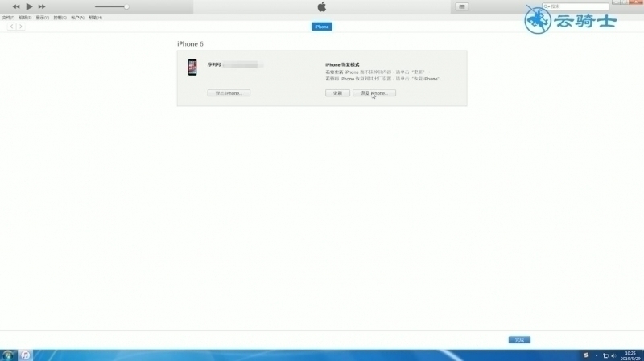Viewport: 644px width, 361px height.
Task: Open the 编辑(E) menu
Action: (25, 18)
